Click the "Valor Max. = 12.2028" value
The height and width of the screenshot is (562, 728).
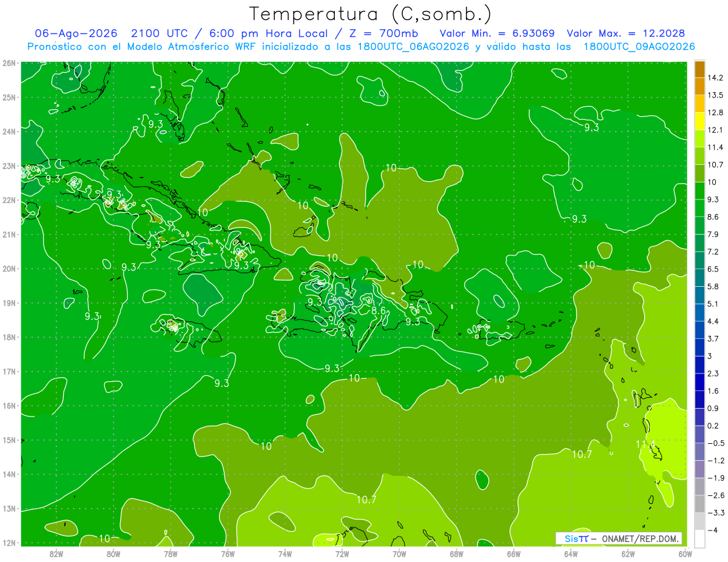pyautogui.click(x=626, y=33)
